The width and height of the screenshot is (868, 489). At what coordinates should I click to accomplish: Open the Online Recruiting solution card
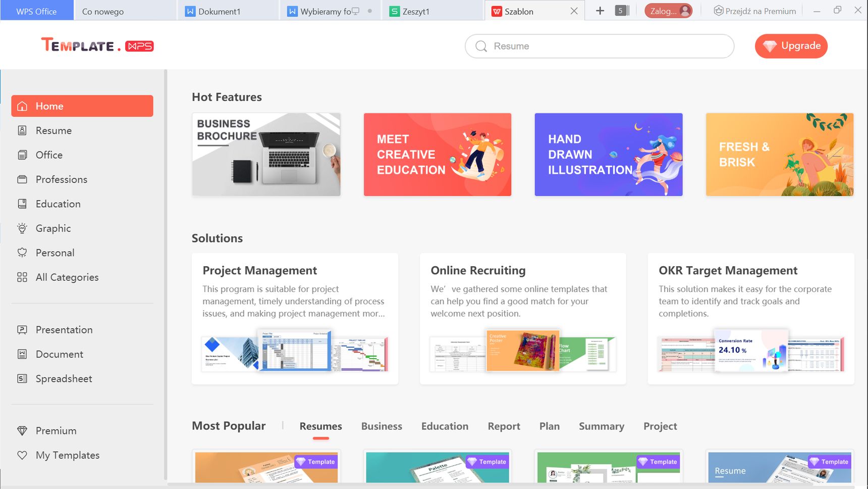[x=523, y=319]
